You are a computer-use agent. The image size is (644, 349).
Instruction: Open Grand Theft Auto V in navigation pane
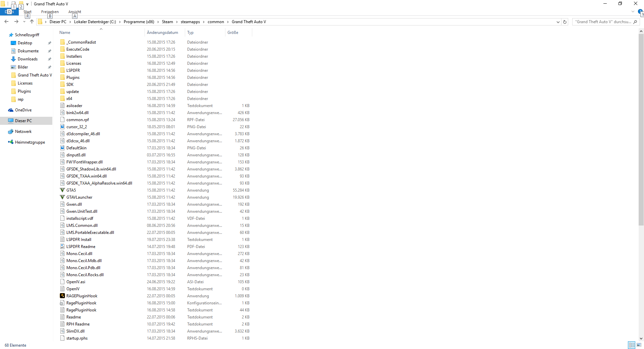click(x=35, y=75)
